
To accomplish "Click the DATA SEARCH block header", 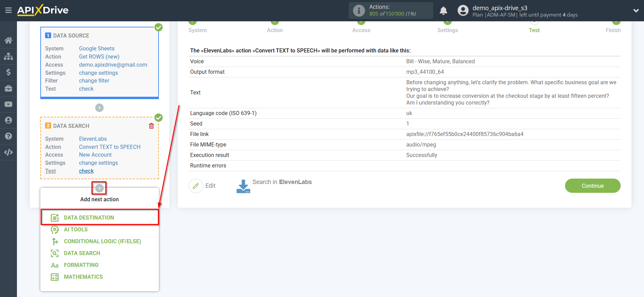I will pyautogui.click(x=71, y=126).
